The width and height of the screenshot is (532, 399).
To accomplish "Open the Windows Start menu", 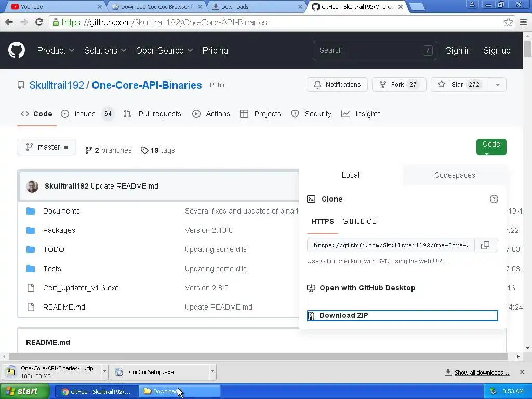I will (24, 392).
